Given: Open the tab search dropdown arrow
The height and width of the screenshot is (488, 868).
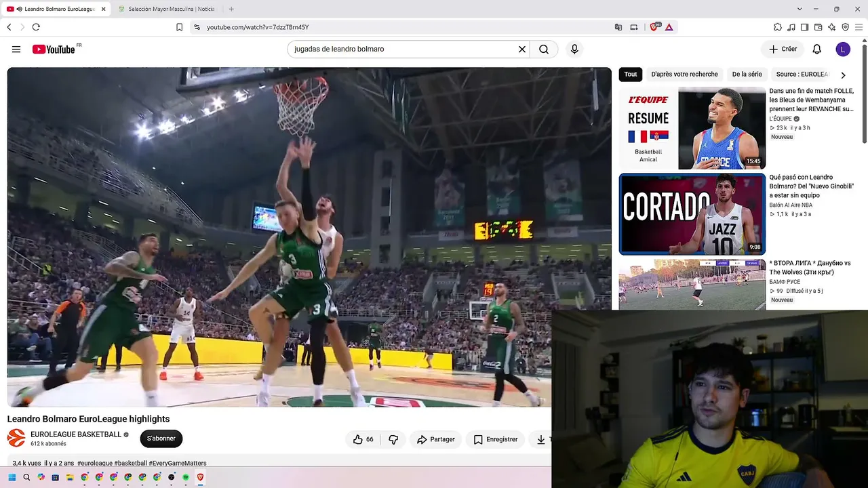Looking at the screenshot, I should (x=800, y=9).
